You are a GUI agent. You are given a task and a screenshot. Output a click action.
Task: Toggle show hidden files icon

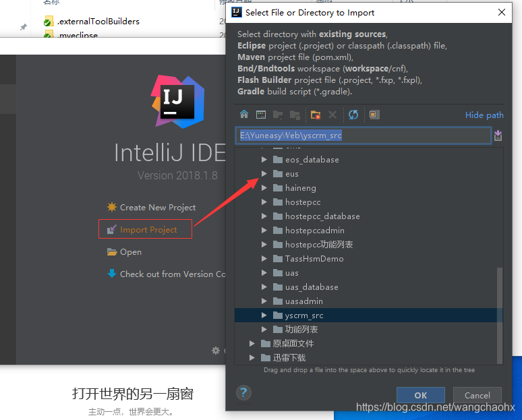[374, 115]
